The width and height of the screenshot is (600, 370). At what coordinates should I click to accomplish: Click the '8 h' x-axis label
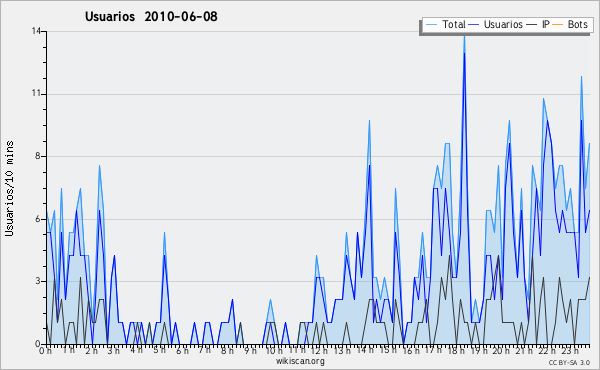coord(227,350)
